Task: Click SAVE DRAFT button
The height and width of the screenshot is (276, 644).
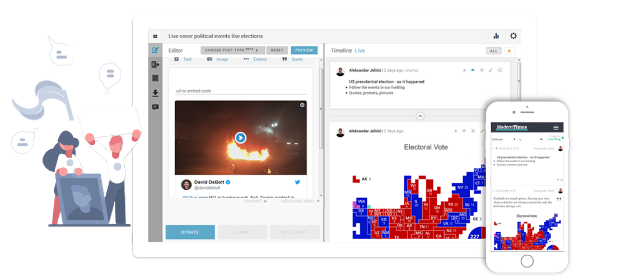Action: point(295,232)
